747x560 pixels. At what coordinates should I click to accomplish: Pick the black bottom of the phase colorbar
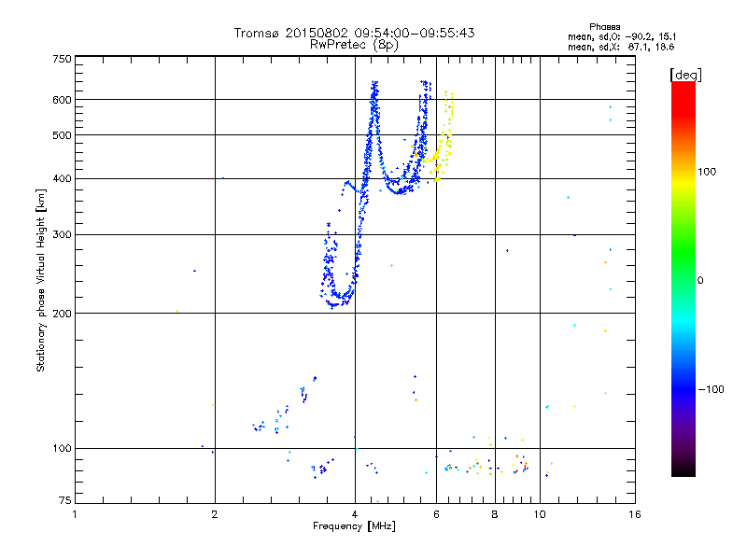click(684, 469)
